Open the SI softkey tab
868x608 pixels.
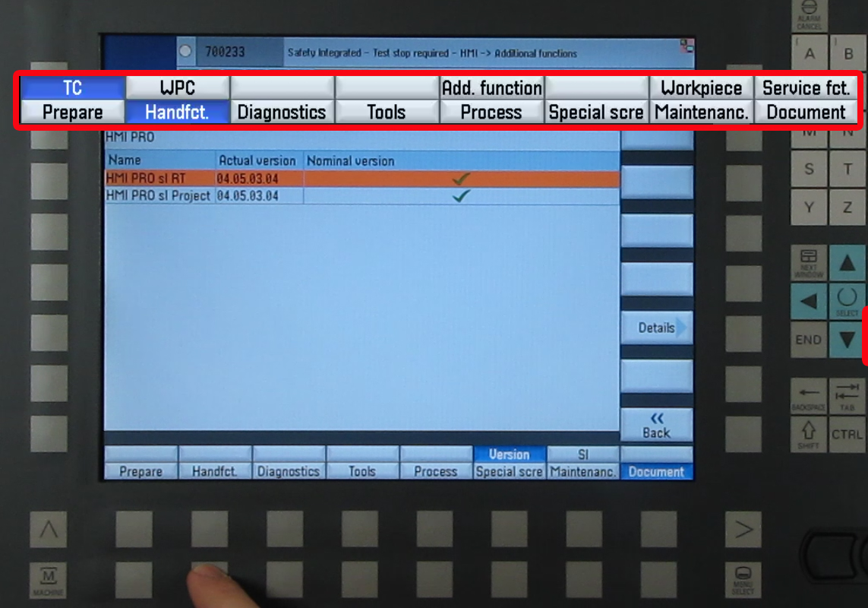click(x=582, y=454)
